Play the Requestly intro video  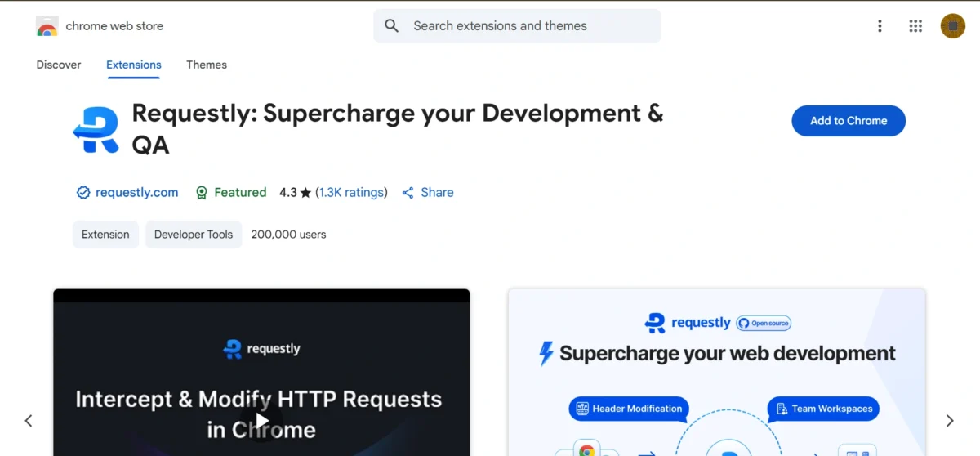pyautogui.click(x=262, y=421)
